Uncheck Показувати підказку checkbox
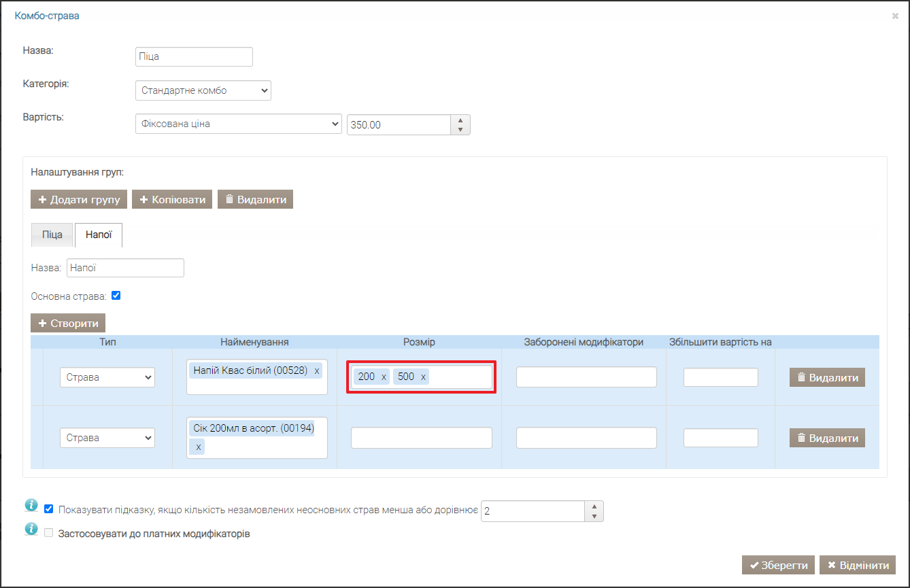Screen dimensions: 910x588 49,508
